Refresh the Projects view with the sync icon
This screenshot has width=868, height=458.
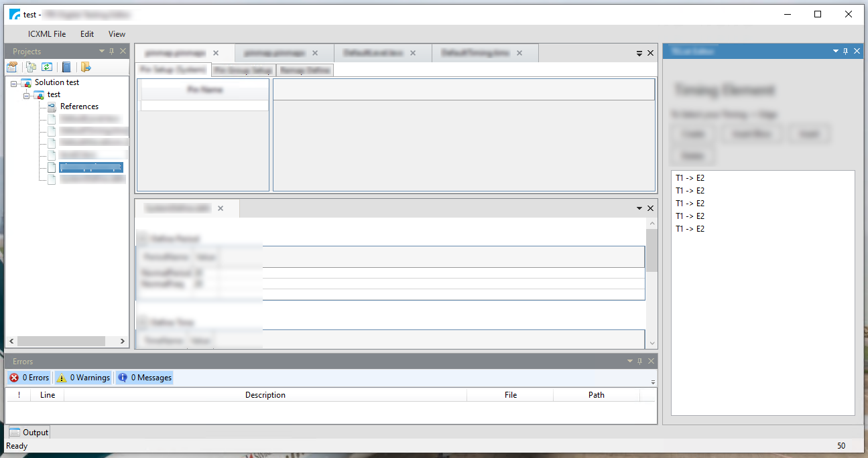pyautogui.click(x=47, y=67)
